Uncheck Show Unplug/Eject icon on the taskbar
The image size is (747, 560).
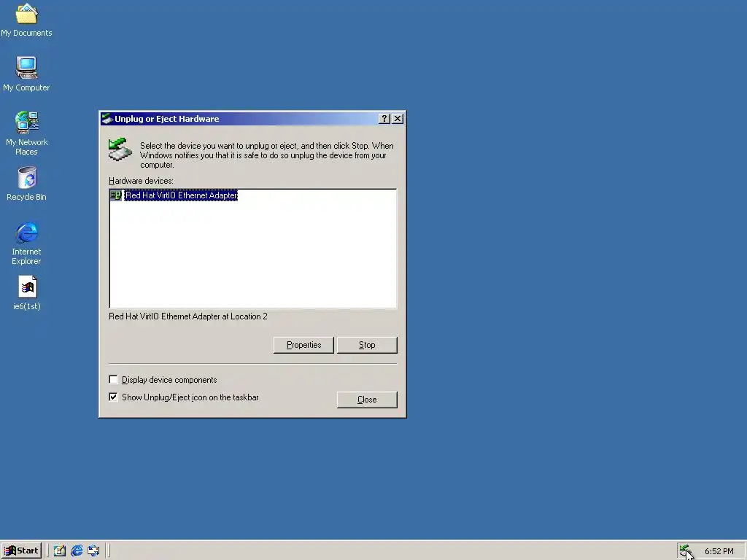click(x=113, y=397)
